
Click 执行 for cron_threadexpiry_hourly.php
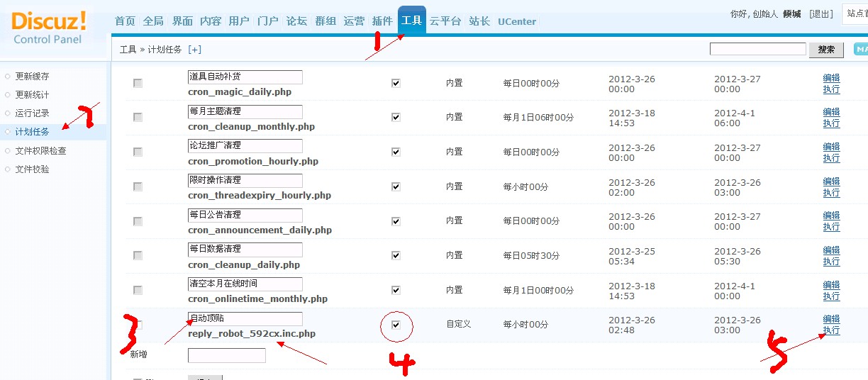(x=831, y=193)
